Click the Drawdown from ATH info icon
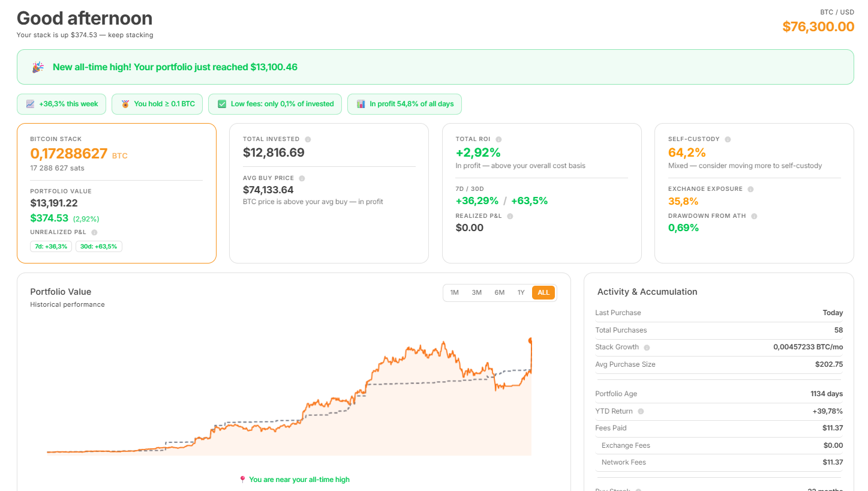The width and height of the screenshot is (868, 491). (754, 216)
